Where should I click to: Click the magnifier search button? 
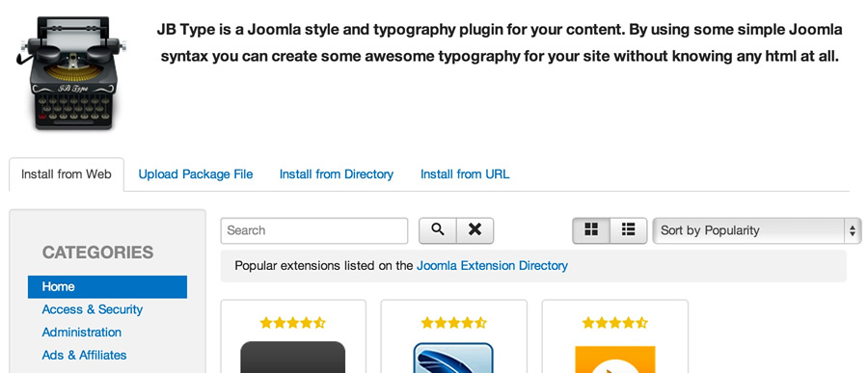pyautogui.click(x=438, y=230)
